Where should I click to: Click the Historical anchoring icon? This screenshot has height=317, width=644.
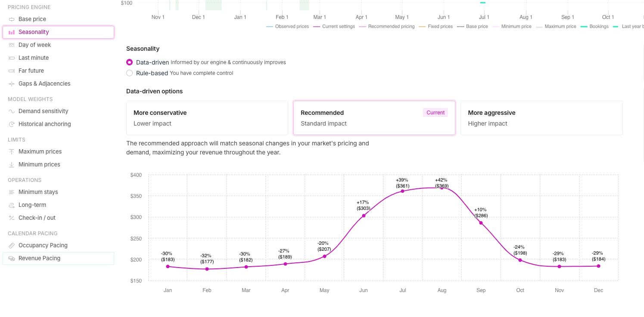click(x=12, y=124)
